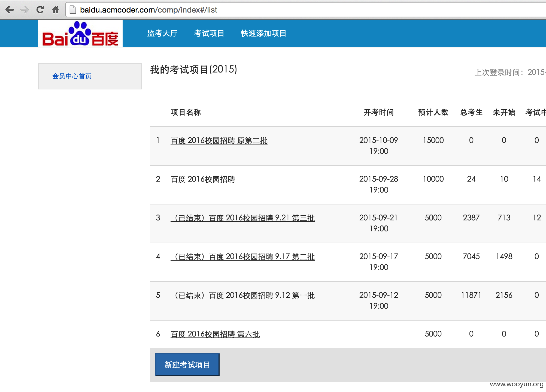Click the start time 2015-09-12 19:00
This screenshot has width=546, height=392.
point(379,300)
